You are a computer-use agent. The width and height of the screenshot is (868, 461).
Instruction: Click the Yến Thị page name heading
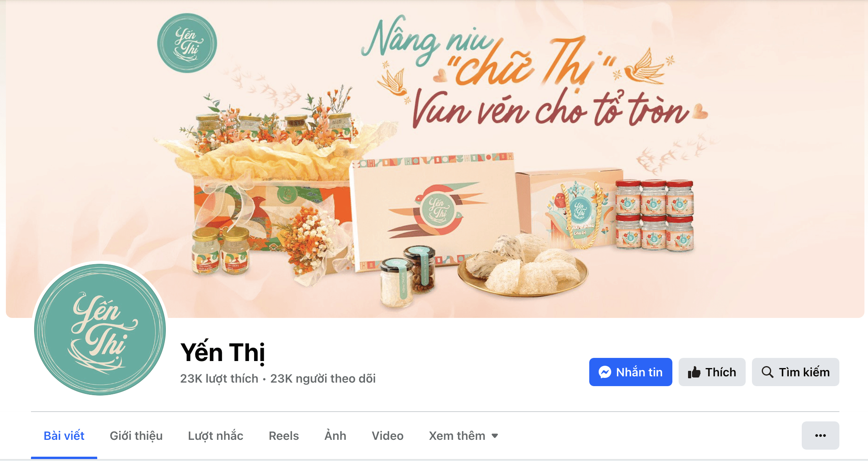tap(223, 352)
